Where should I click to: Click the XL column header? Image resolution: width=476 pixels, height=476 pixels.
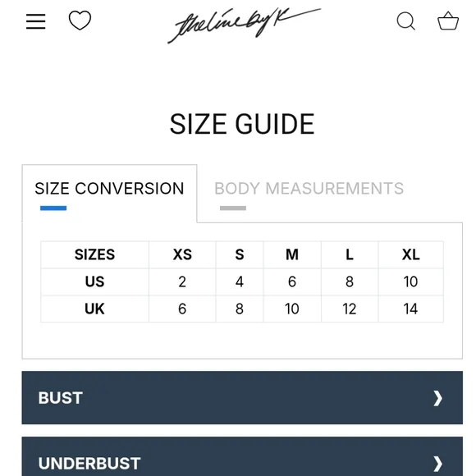click(410, 254)
